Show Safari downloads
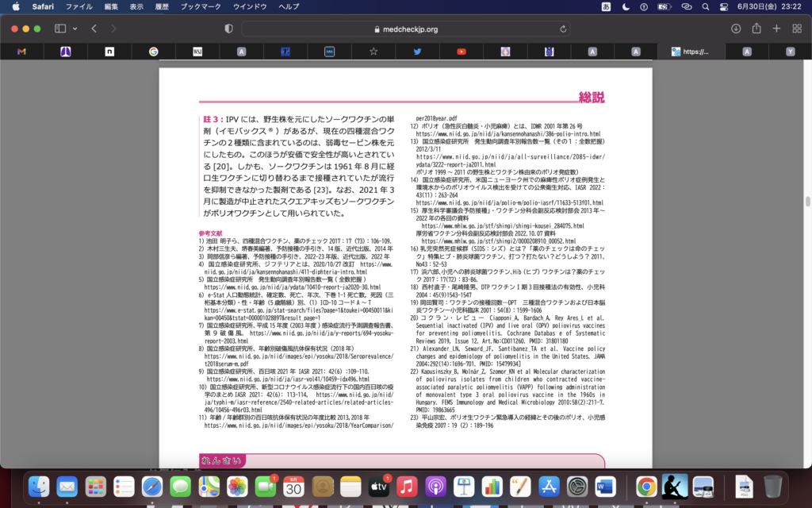Image resolution: width=812 pixels, height=508 pixels. point(736,29)
